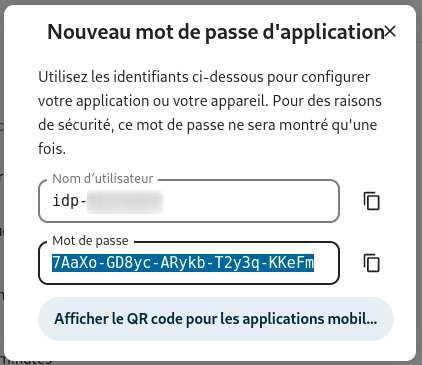The width and height of the screenshot is (422, 365).
Task: Click the password segment "7AaXo"
Action: (71, 263)
